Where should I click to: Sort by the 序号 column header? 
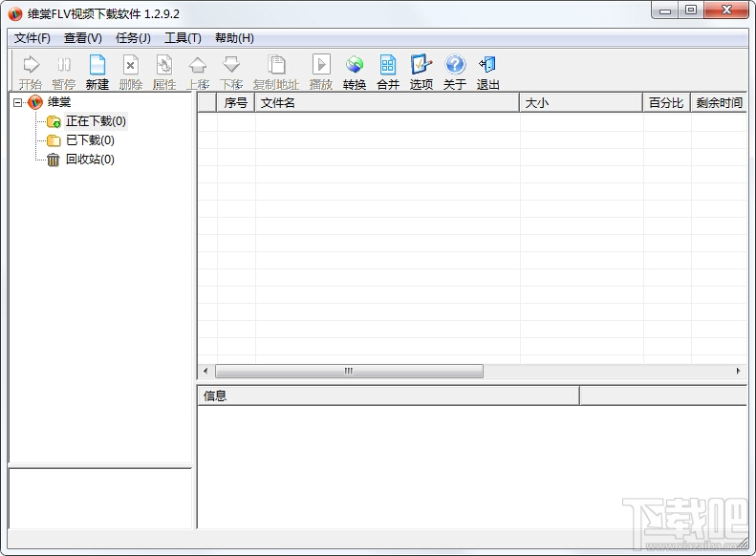236,102
